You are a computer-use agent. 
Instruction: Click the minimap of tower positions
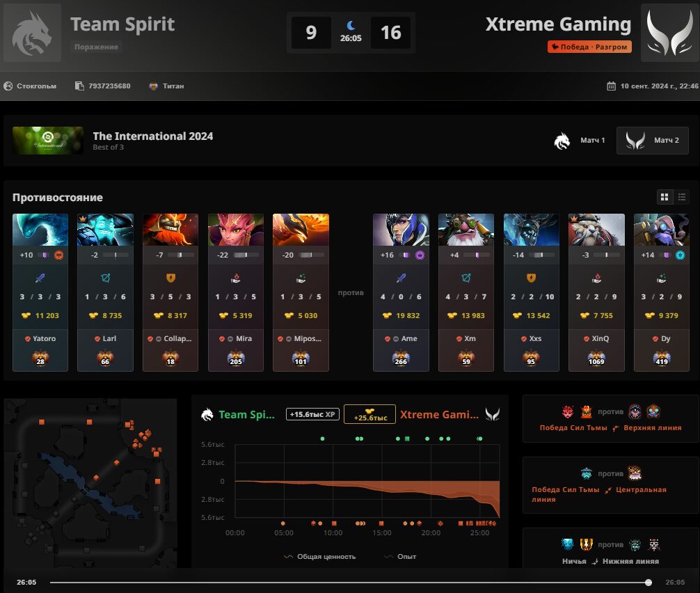pyautogui.click(x=90, y=483)
